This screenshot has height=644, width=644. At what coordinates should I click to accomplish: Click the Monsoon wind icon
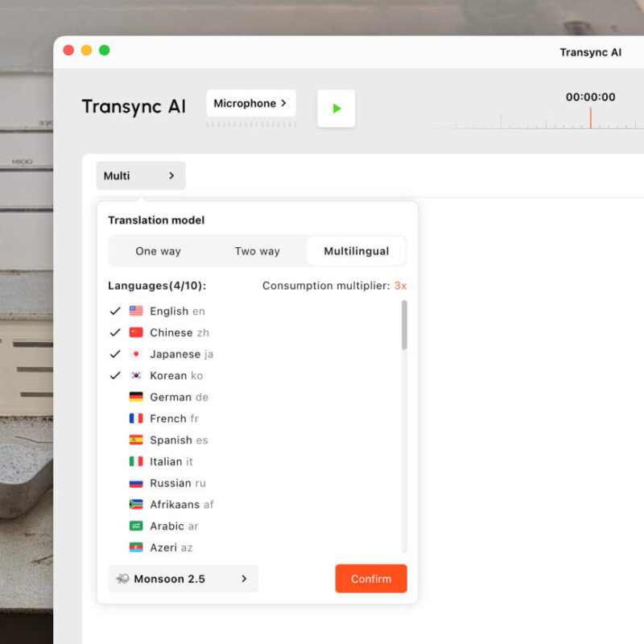point(122,579)
